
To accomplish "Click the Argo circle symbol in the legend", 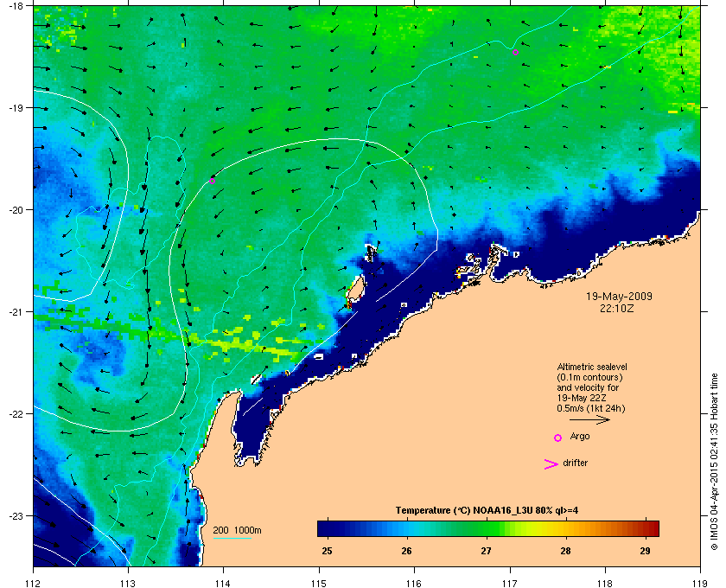I will pos(558,438).
